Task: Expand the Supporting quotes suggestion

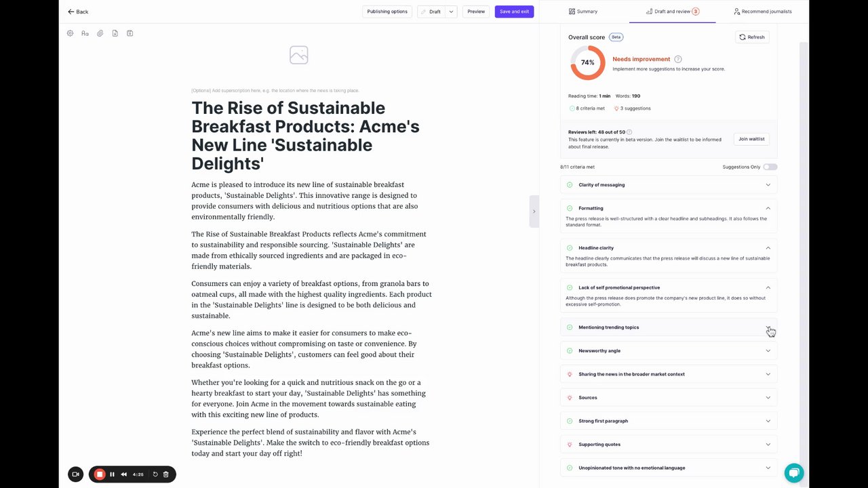Action: (x=768, y=445)
